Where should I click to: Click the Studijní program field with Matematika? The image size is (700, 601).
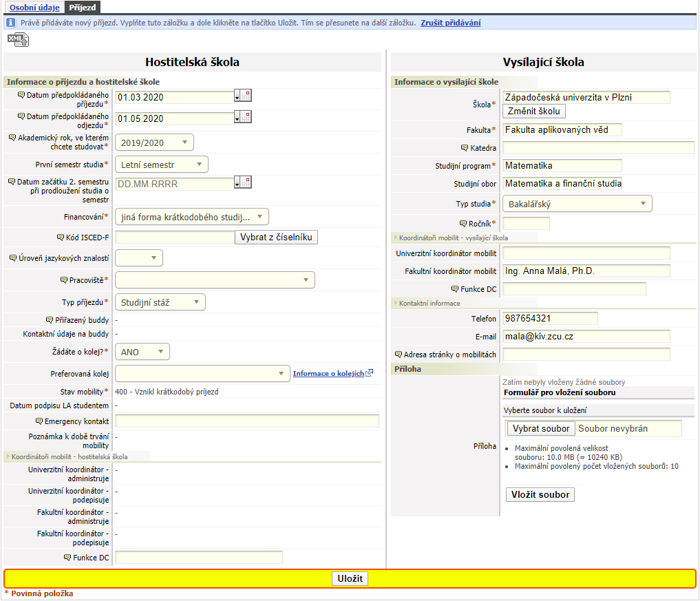click(x=562, y=166)
